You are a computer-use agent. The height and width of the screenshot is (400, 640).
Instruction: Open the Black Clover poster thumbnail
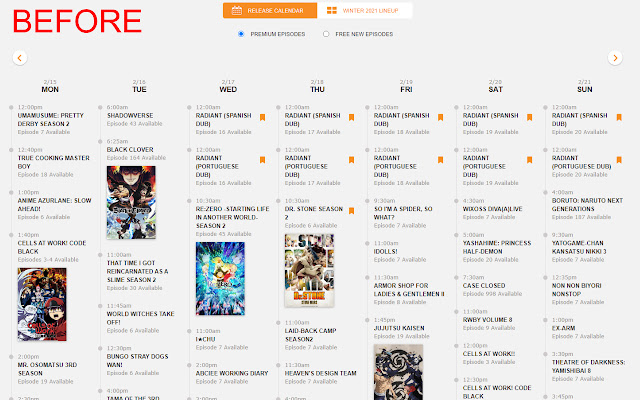click(131, 202)
